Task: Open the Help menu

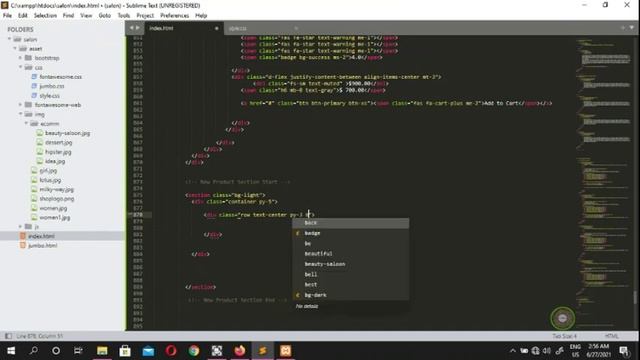Action: click(x=201, y=16)
